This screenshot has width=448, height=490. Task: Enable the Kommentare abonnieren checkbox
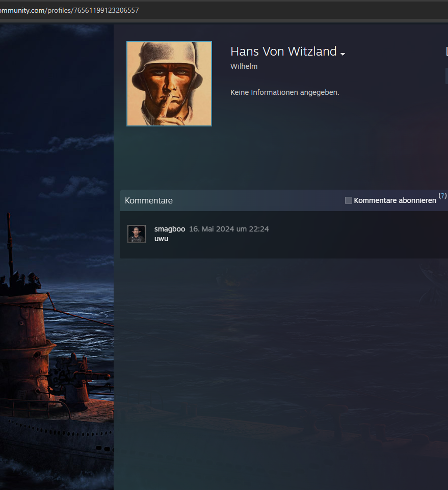coord(349,200)
